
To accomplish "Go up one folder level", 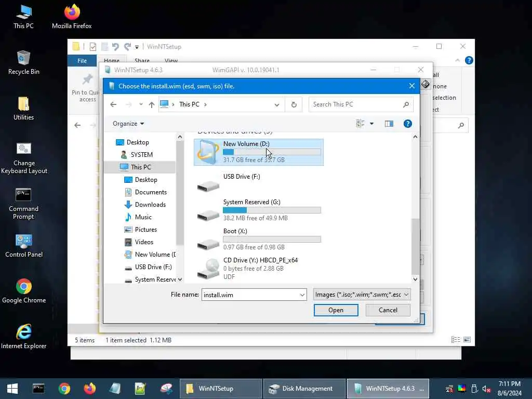I will pos(151,105).
